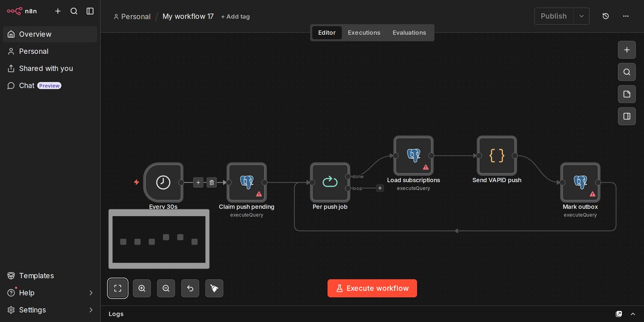This screenshot has height=322, width=644.
Task: Zoom out of the workflow canvas
Action: point(166,288)
